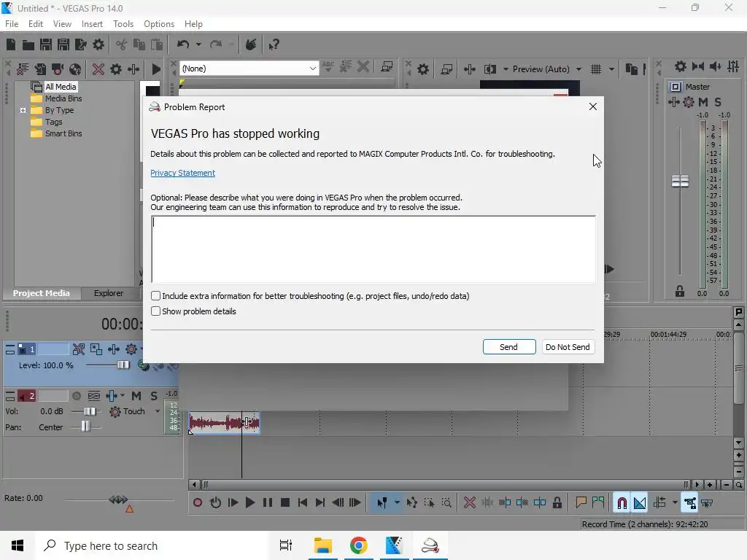The height and width of the screenshot is (560, 747).
Task: Open the Privacy Statement link
Action: [x=182, y=173]
